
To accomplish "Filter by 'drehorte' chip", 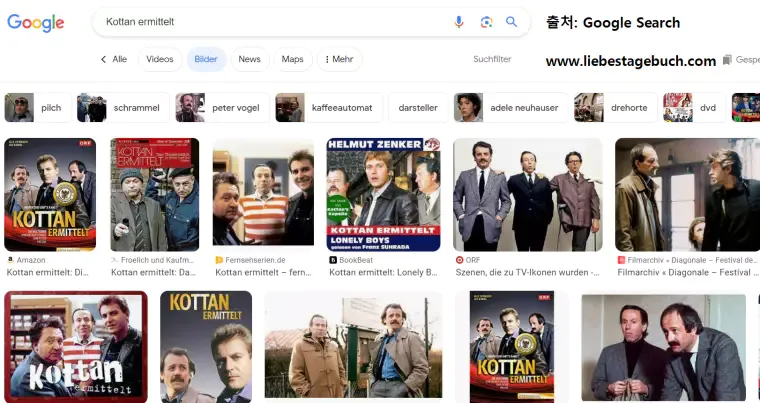I will point(616,108).
